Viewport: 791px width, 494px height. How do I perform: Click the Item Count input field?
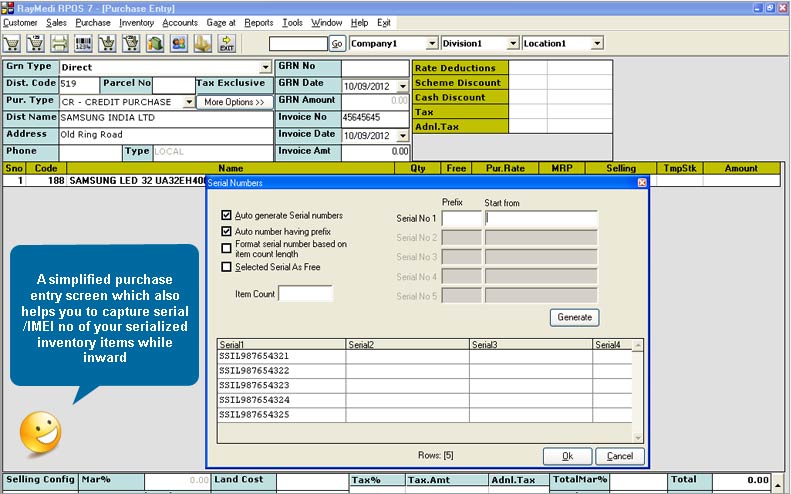[x=305, y=293]
